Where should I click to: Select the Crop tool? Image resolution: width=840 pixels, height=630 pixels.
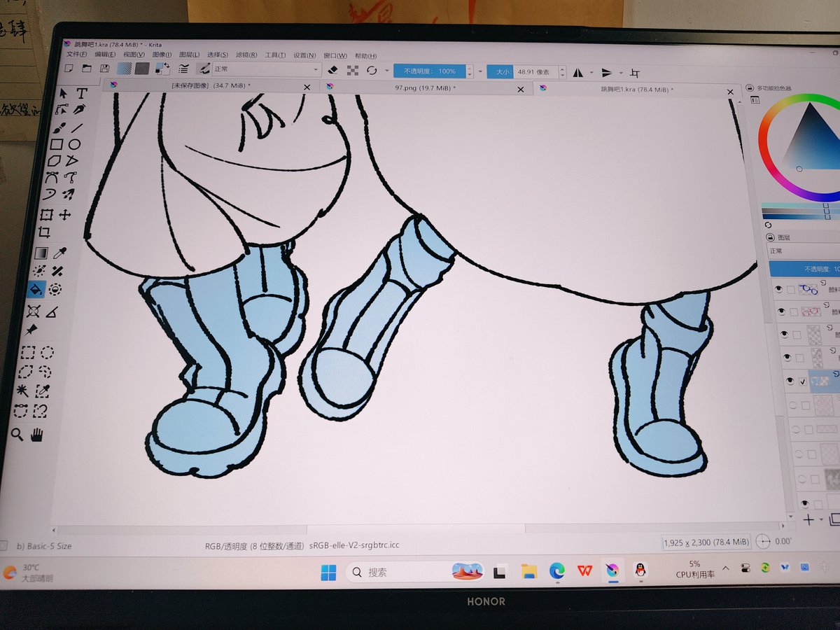(45, 232)
